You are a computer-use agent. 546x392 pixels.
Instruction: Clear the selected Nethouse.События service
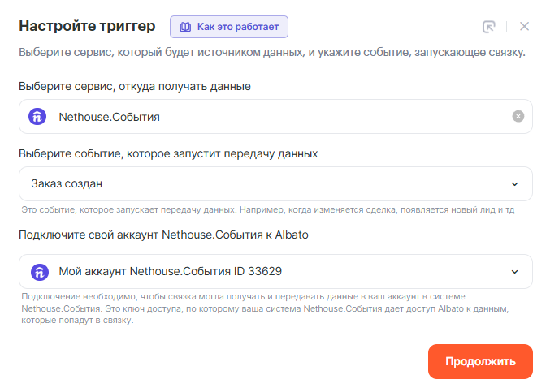(x=518, y=117)
